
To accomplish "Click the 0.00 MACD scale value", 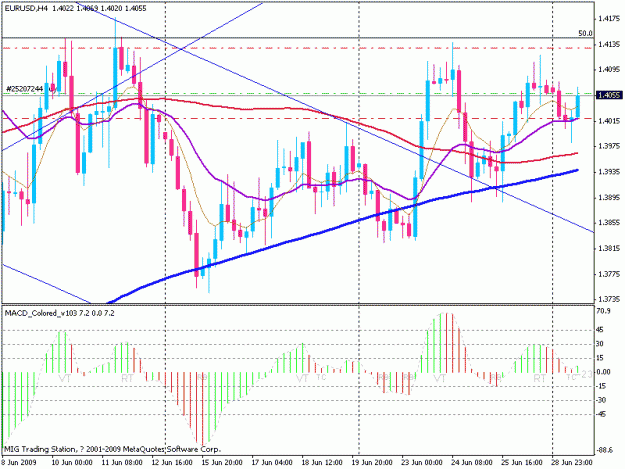I will (x=604, y=372).
